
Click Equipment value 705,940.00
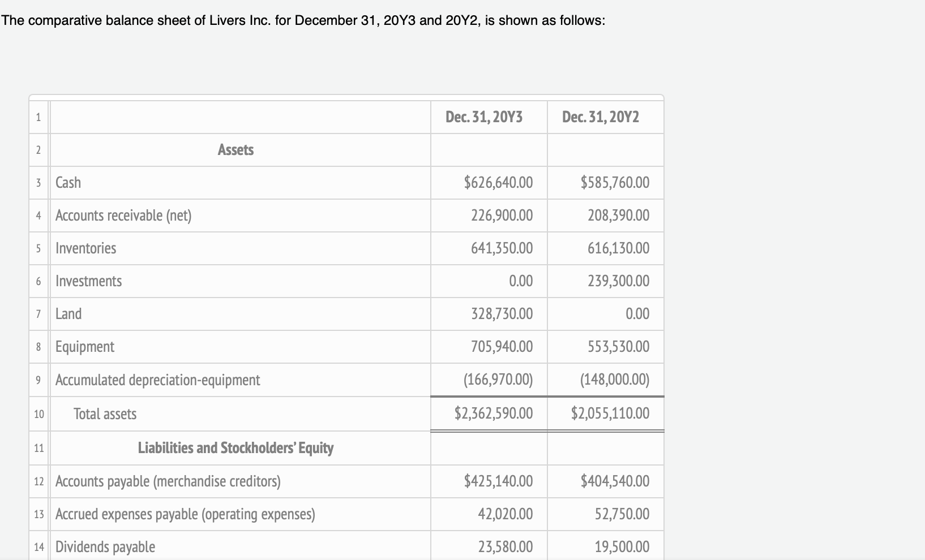click(502, 347)
